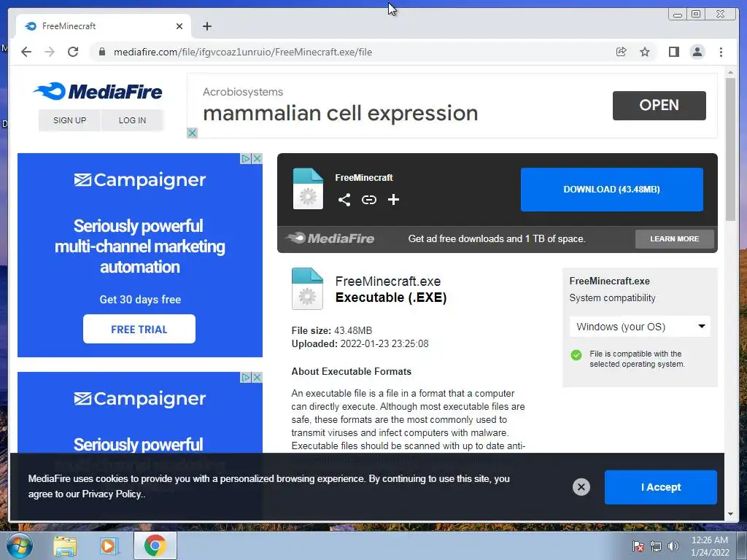The width and height of the screenshot is (747, 560).
Task: Open Windows Media Player from taskbar
Action: (x=109, y=546)
